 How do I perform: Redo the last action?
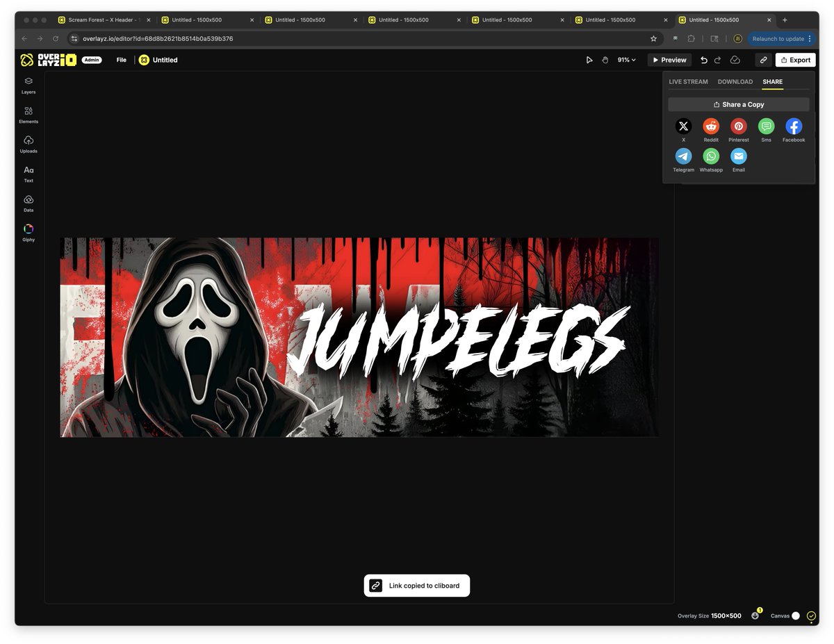click(718, 60)
